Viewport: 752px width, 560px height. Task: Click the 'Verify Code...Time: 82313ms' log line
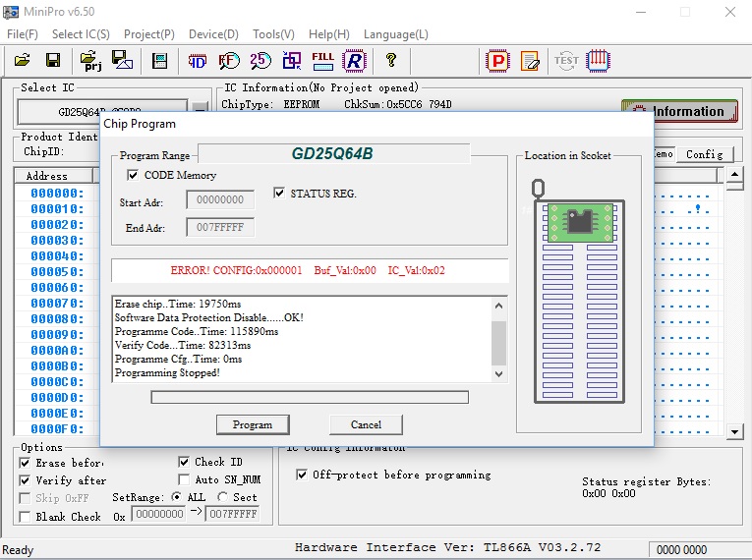pos(183,345)
